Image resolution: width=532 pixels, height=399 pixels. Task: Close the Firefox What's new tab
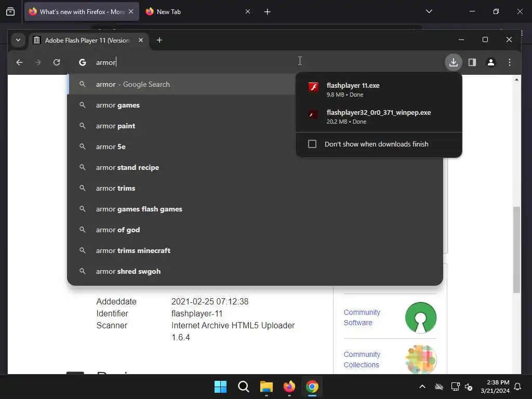pyautogui.click(x=131, y=11)
